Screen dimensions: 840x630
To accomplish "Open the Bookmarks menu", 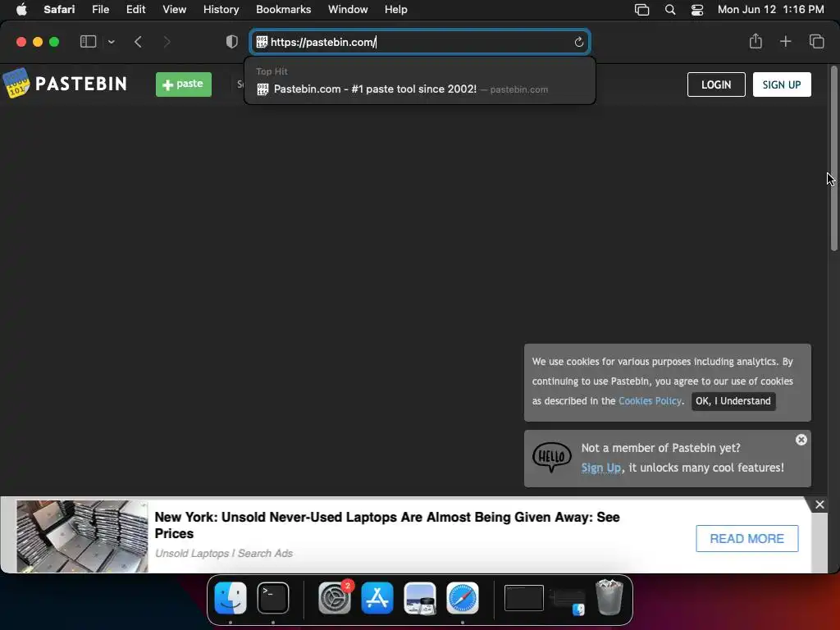I will (x=283, y=9).
